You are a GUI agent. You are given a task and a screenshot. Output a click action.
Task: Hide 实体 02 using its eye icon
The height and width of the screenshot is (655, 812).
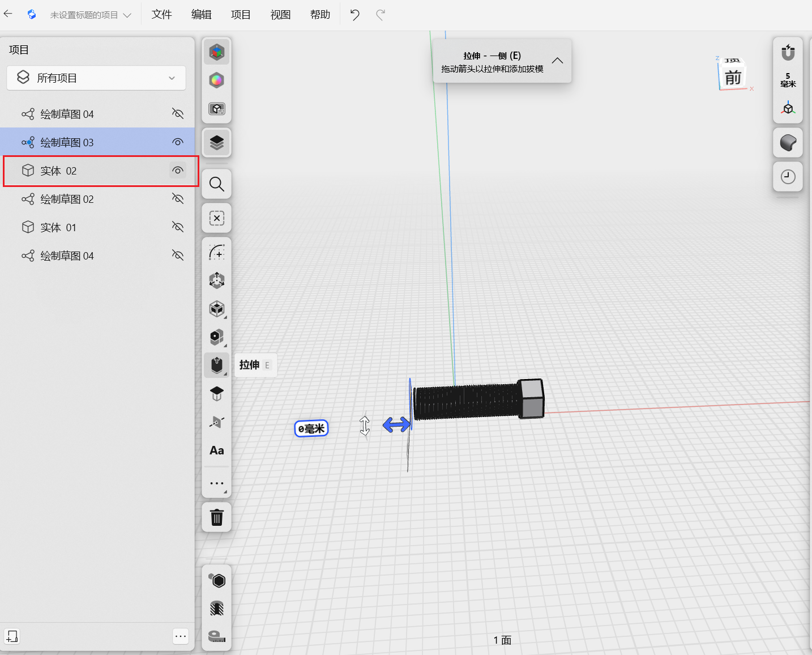pos(178,171)
